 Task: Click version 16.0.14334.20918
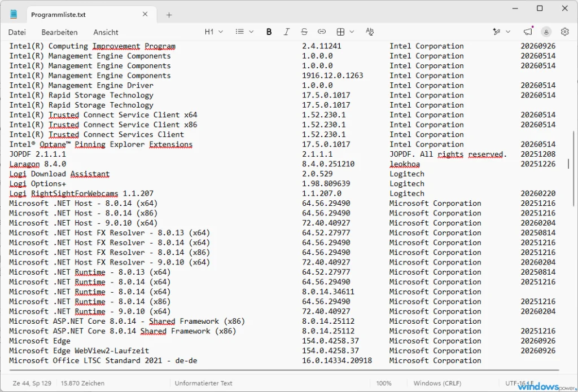(337, 360)
